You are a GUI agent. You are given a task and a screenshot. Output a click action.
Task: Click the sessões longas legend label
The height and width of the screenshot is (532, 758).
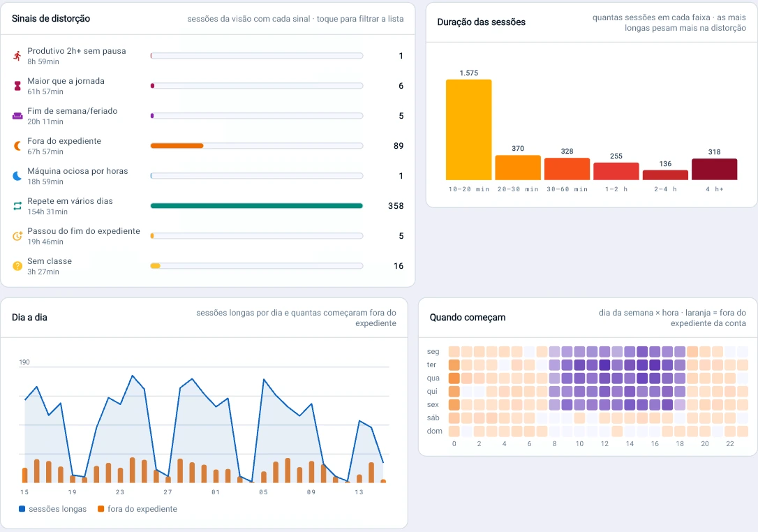tap(57, 509)
